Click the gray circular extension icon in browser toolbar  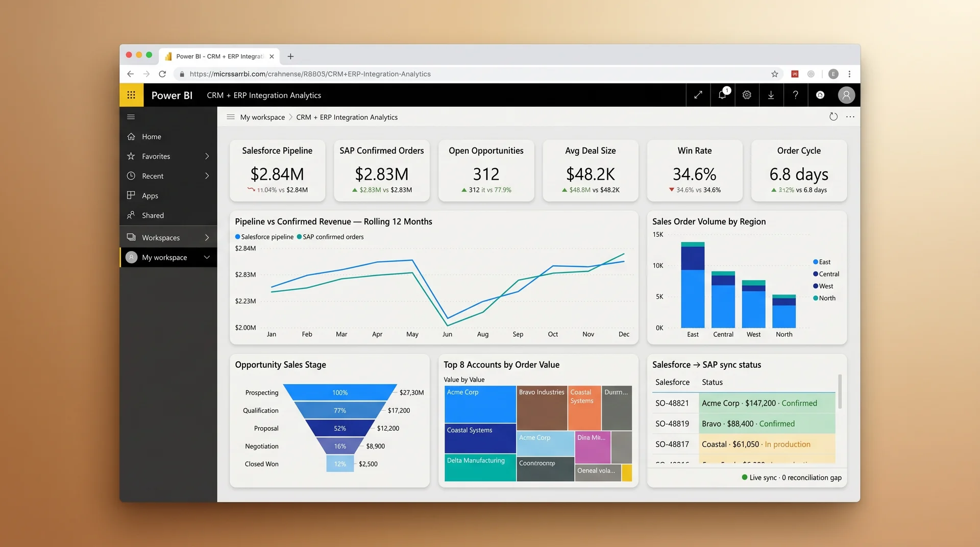pos(811,74)
